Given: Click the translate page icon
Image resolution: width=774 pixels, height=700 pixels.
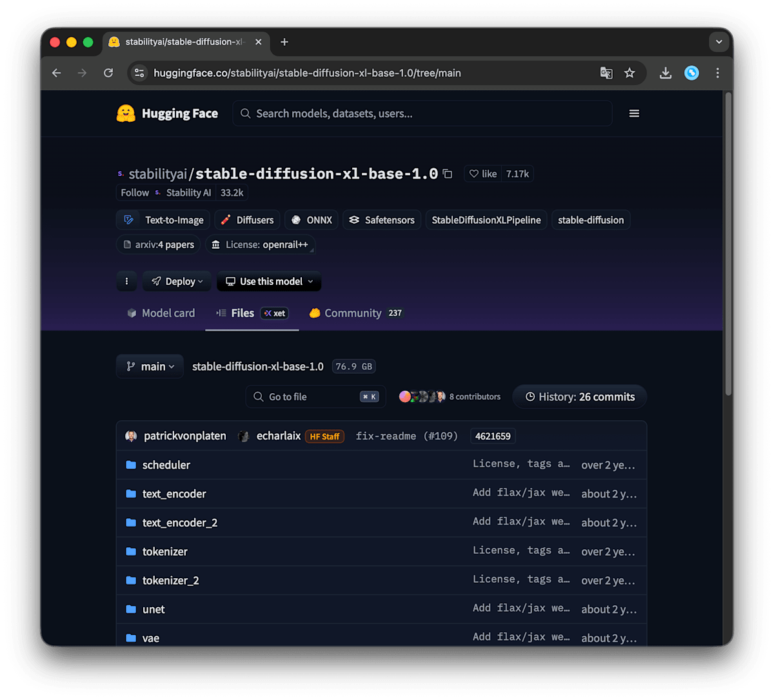Looking at the screenshot, I should coord(606,73).
